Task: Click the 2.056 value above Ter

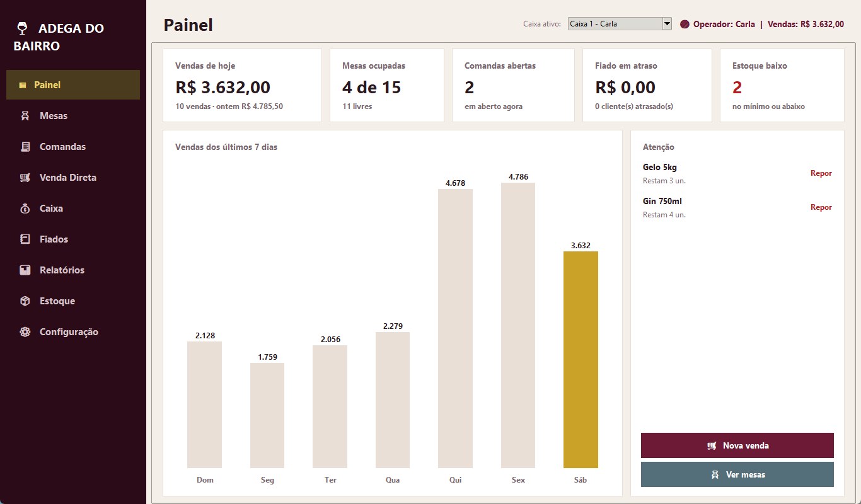Action: point(330,340)
